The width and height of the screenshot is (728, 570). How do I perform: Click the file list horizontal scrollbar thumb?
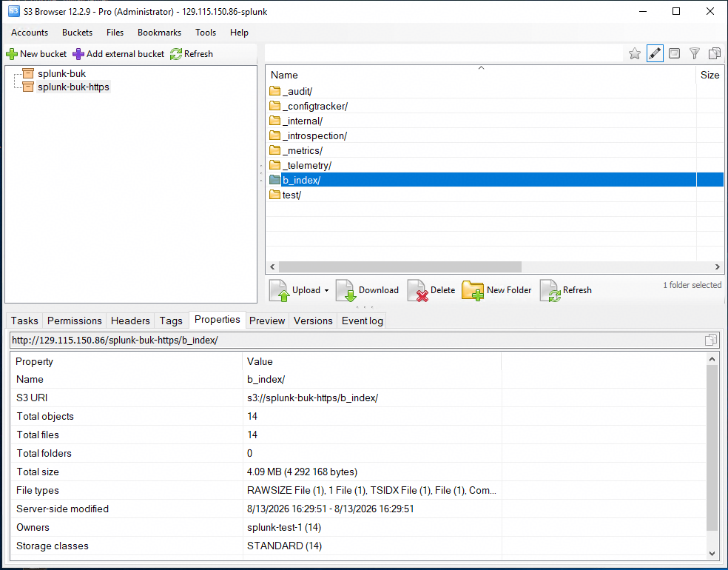coord(400,266)
